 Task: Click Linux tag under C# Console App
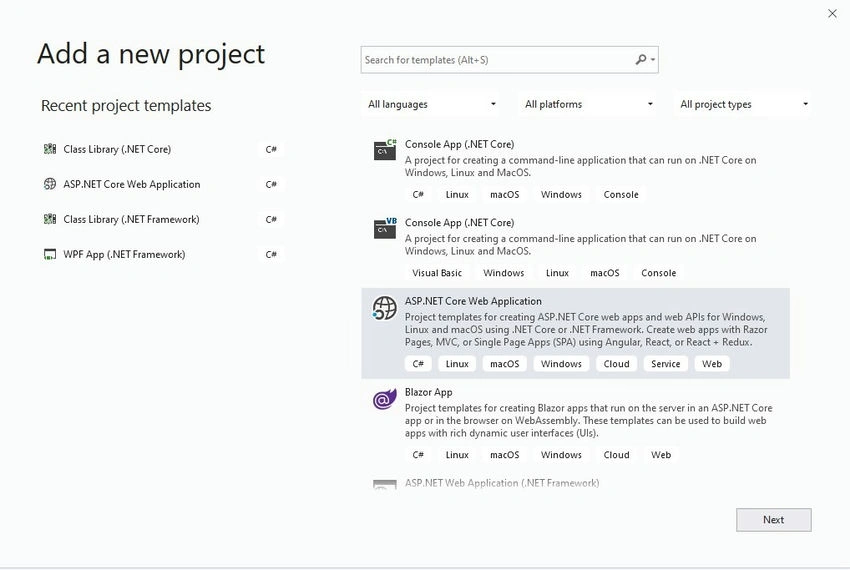[x=457, y=195]
